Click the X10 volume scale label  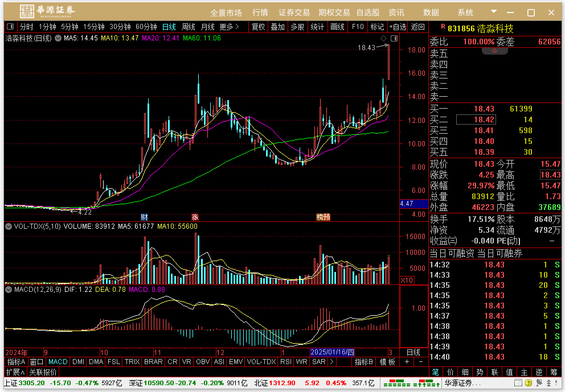[407, 280]
